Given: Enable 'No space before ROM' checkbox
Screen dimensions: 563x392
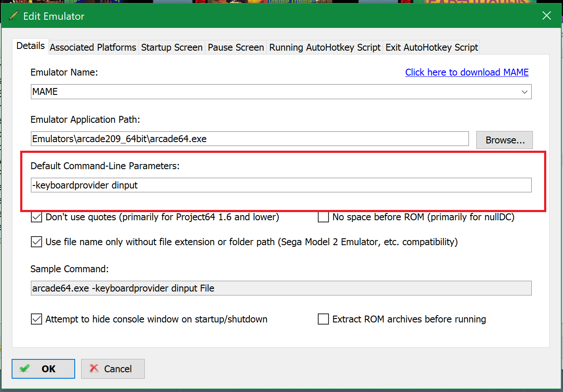Looking at the screenshot, I should tap(323, 217).
